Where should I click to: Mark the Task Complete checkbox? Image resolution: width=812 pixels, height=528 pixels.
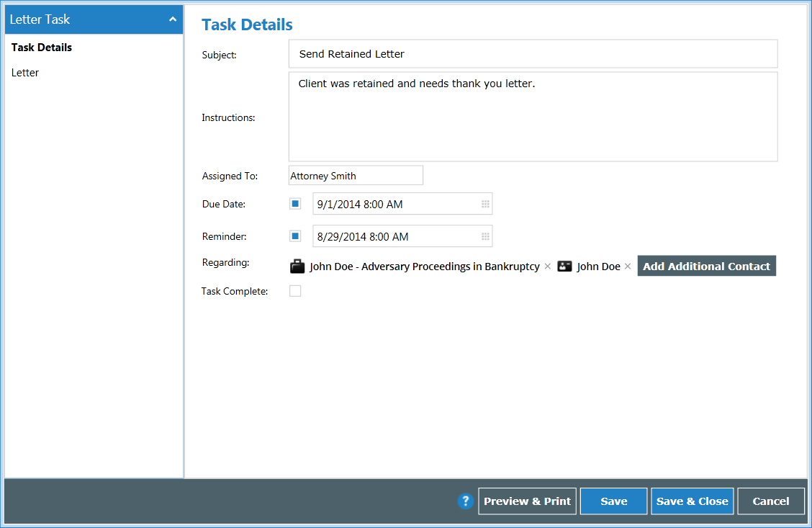click(x=295, y=290)
